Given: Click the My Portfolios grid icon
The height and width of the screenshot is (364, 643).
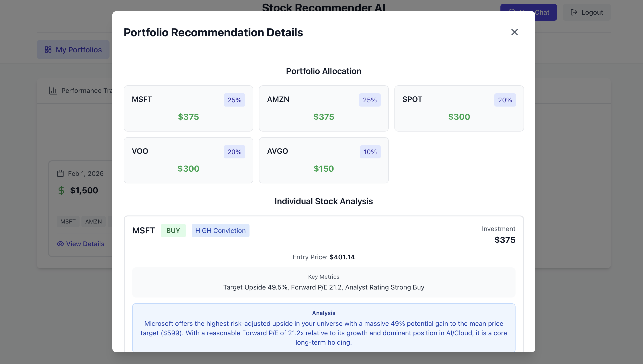Looking at the screenshot, I should (x=48, y=50).
